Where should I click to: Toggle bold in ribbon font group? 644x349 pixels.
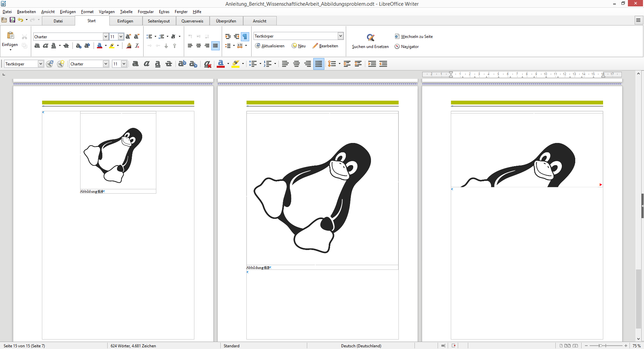point(37,46)
